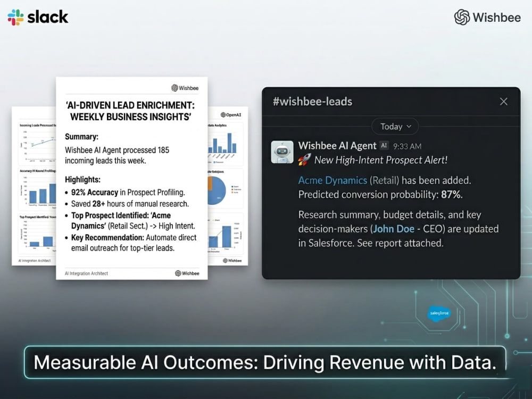Open the Today date dropdown
The width and height of the screenshot is (532, 399).
tap(395, 127)
